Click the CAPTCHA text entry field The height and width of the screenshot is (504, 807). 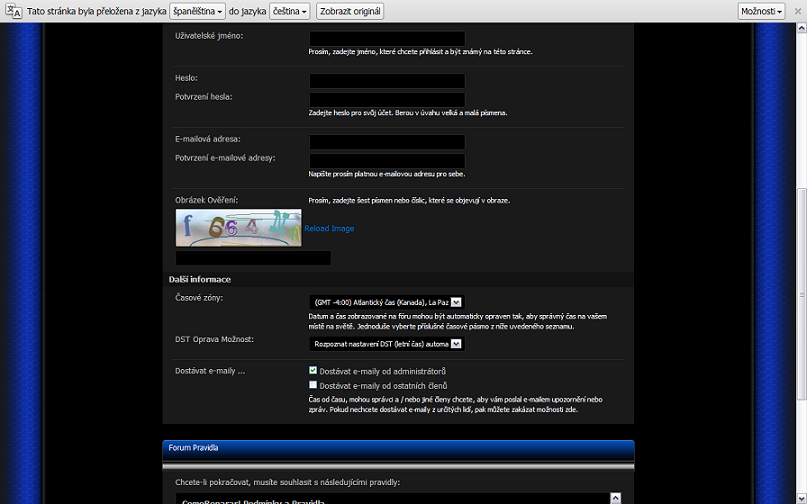coord(253,258)
